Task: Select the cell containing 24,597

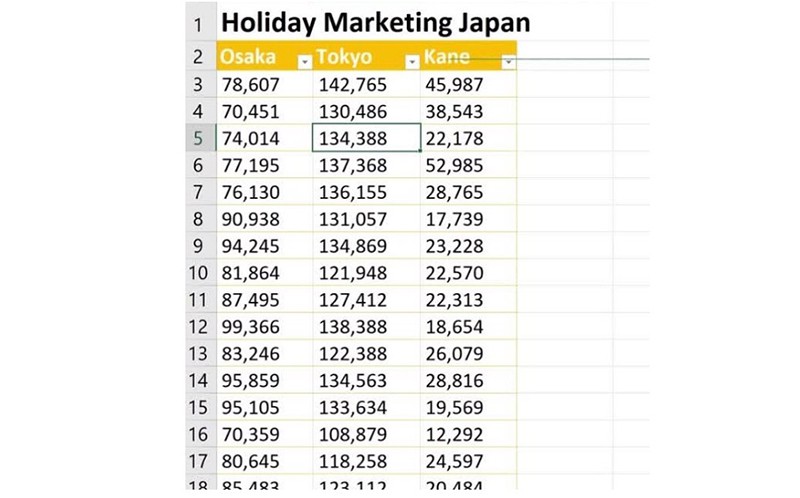Action: pos(468,461)
